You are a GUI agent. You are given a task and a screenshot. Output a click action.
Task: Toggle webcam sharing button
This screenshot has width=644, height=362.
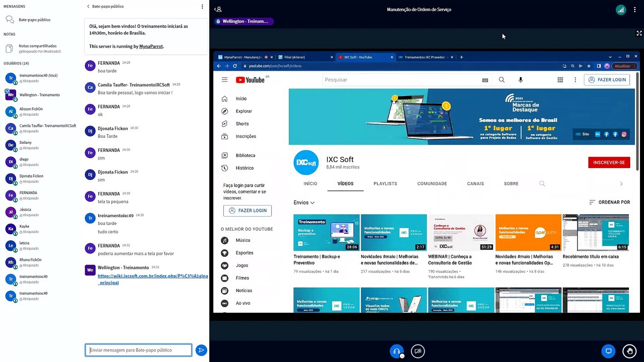pos(418,351)
